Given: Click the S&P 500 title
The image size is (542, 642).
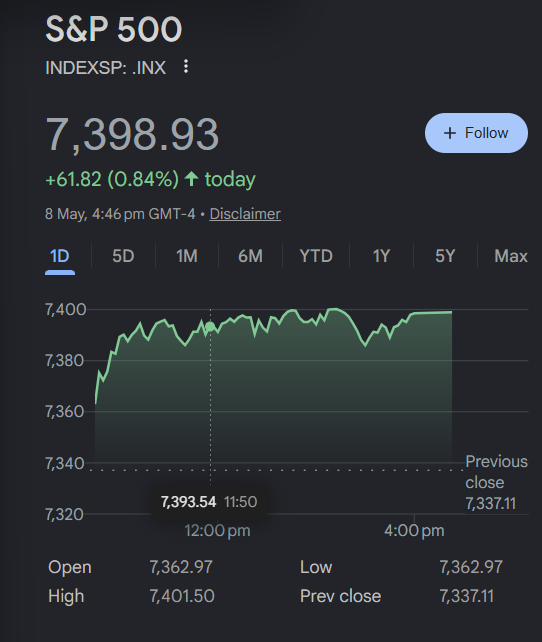Looking at the screenshot, I should pos(114,29).
